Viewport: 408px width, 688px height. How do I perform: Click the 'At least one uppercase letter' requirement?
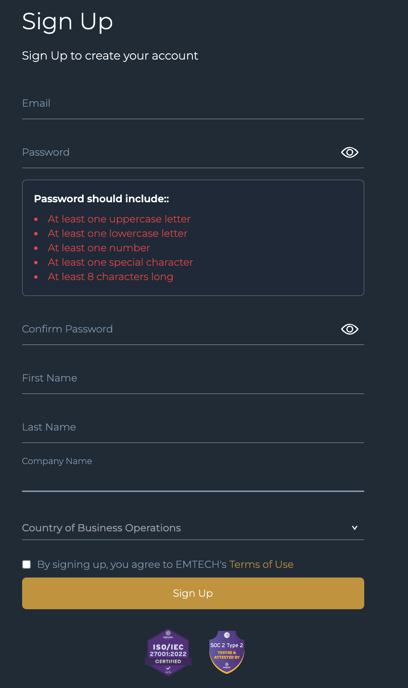(119, 219)
